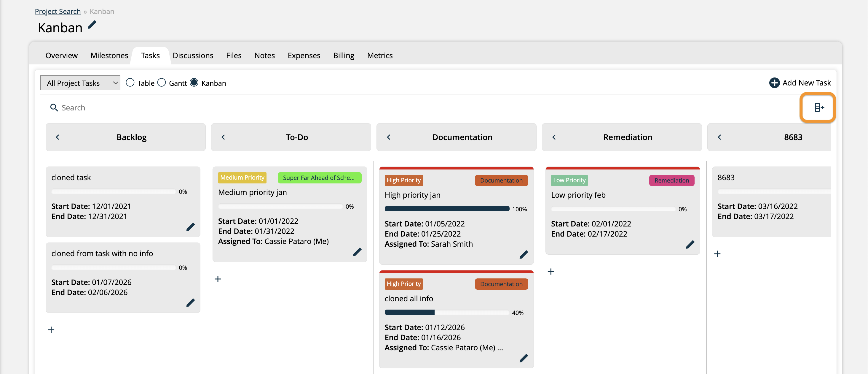Click the plus icon under Backlog column
Screen dimensions: 868x374
[x=51, y=329]
